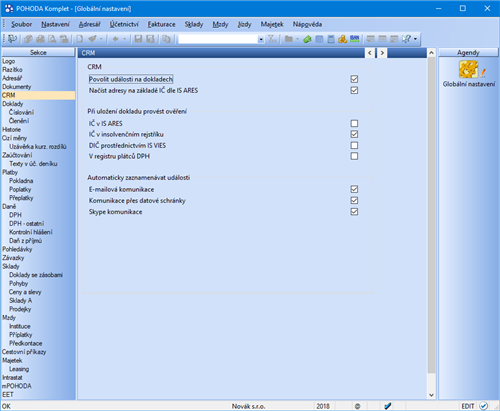The image size is (500, 411).
Task: Click the help pointer icon in toolbar
Action: 406,39
